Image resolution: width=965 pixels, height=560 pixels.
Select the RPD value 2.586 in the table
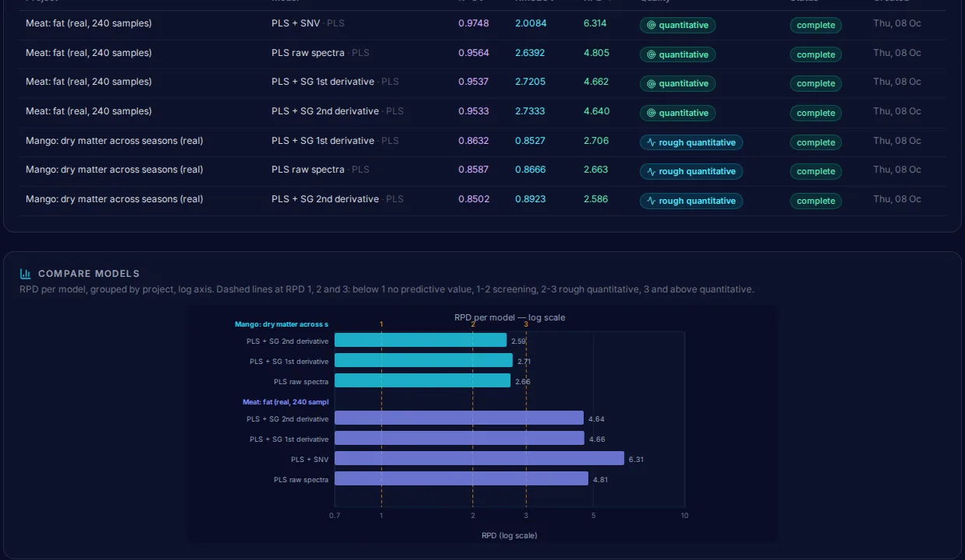point(596,199)
